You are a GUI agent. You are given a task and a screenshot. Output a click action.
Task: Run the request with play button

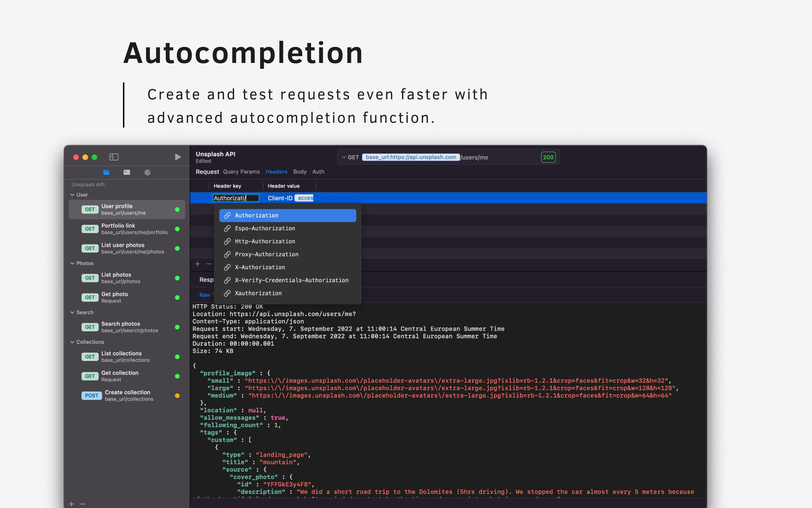178,157
